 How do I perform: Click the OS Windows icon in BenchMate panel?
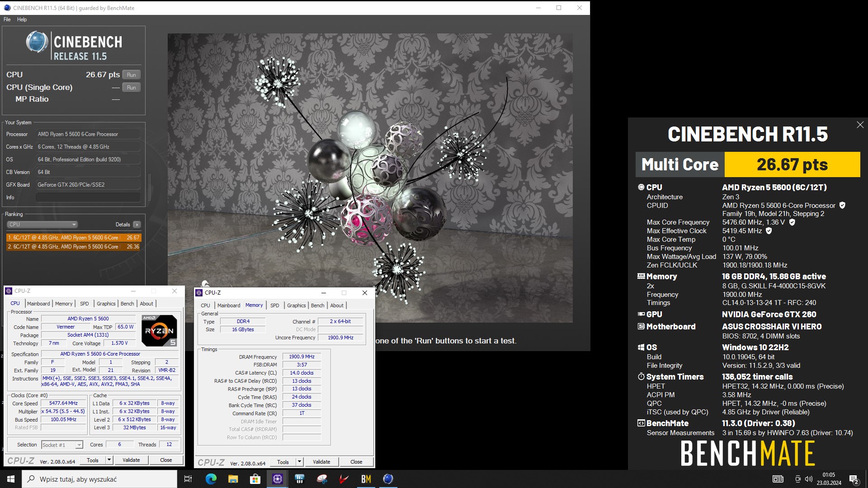641,347
